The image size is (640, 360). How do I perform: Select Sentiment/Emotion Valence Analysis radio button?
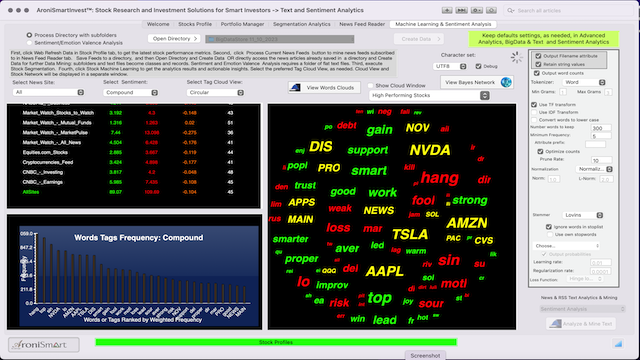29,42
